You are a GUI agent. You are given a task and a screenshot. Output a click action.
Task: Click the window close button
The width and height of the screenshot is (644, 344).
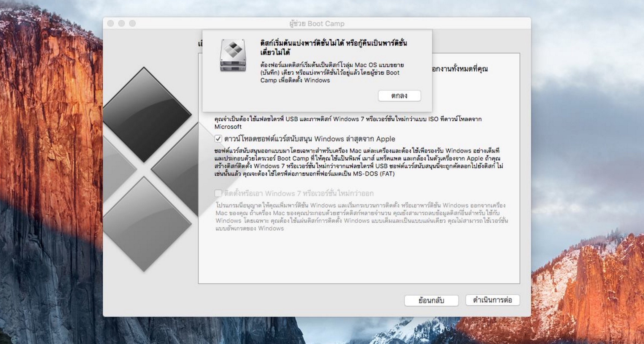pyautogui.click(x=111, y=23)
